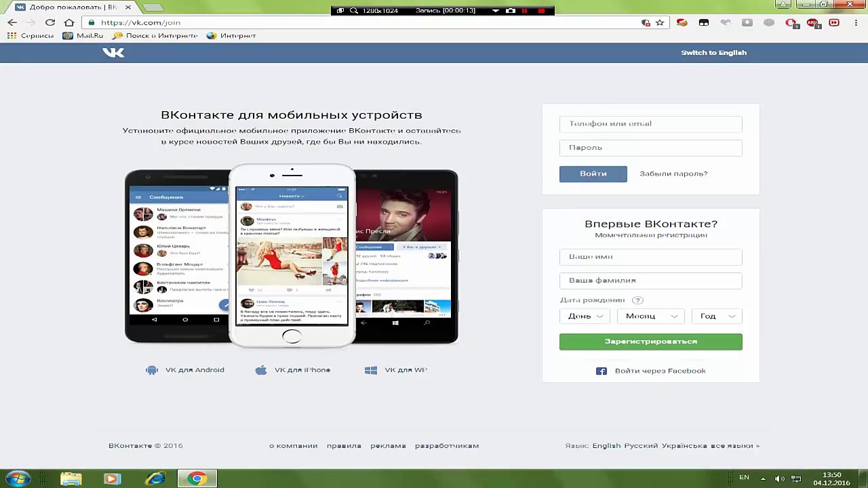This screenshot has height=488, width=868.
Task: Switch language to English in footer
Action: (606, 445)
